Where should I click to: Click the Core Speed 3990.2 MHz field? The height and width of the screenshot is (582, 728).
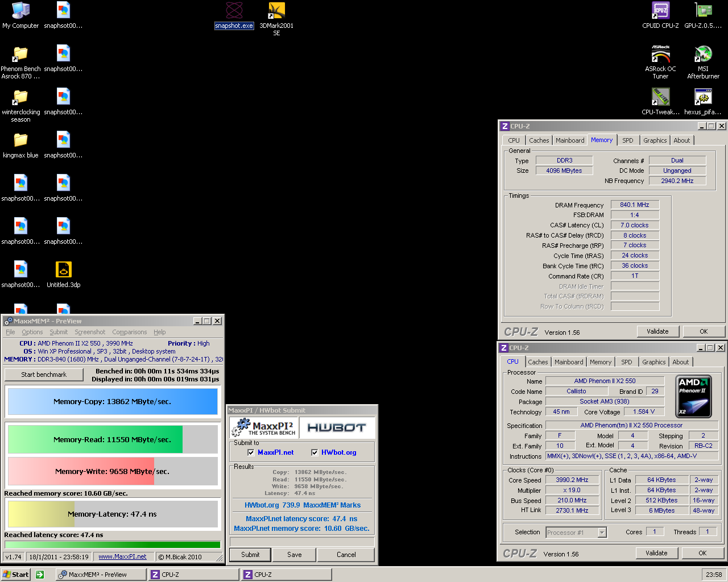pos(572,480)
